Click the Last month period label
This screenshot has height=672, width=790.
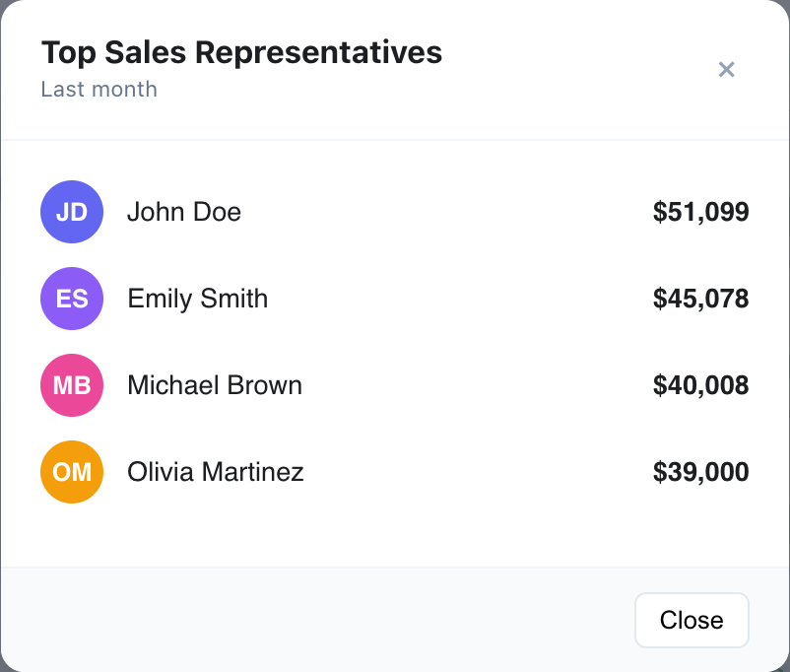coord(99,89)
